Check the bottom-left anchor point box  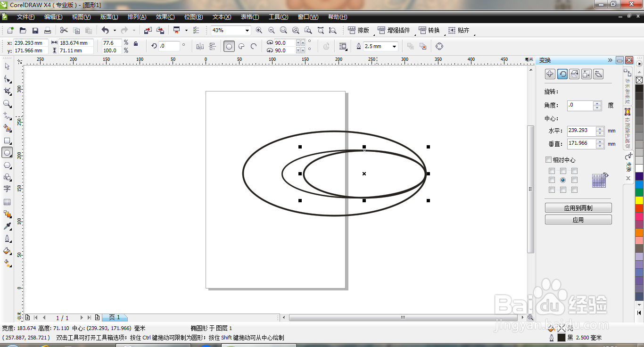point(552,190)
